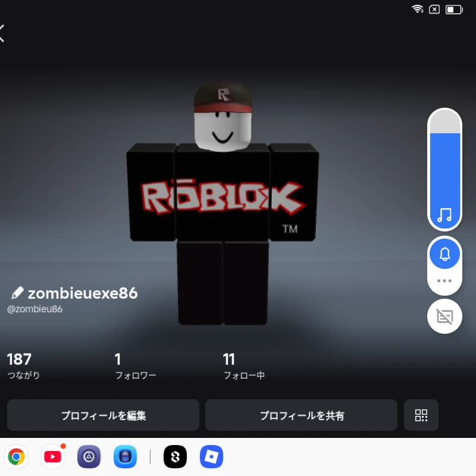Click the display name zombieuexe86

83,293
